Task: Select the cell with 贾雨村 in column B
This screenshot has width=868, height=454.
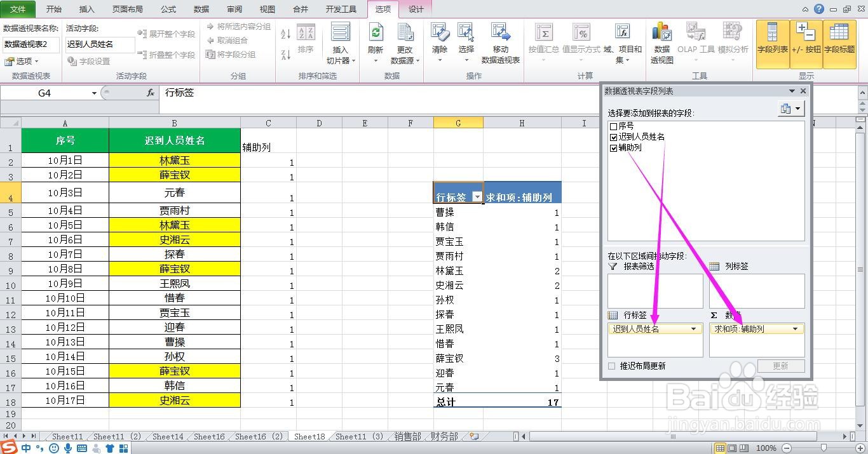Action: click(175, 210)
